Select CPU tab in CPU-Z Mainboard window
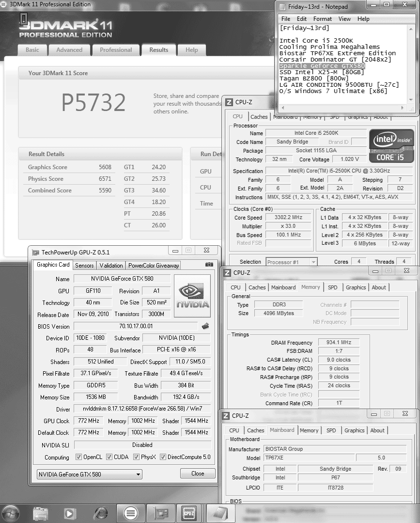 [234, 430]
